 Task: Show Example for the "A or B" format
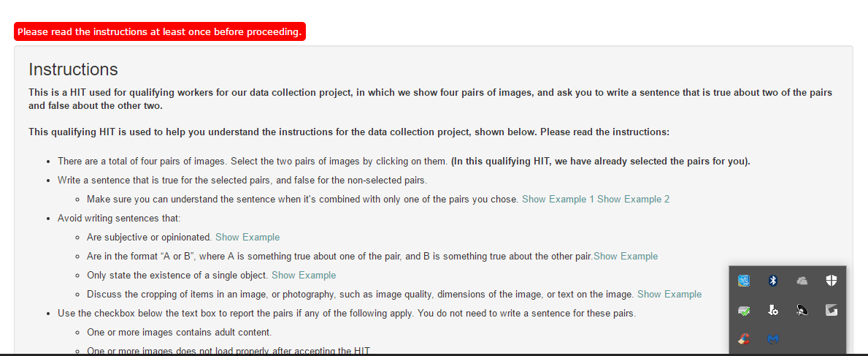point(626,256)
